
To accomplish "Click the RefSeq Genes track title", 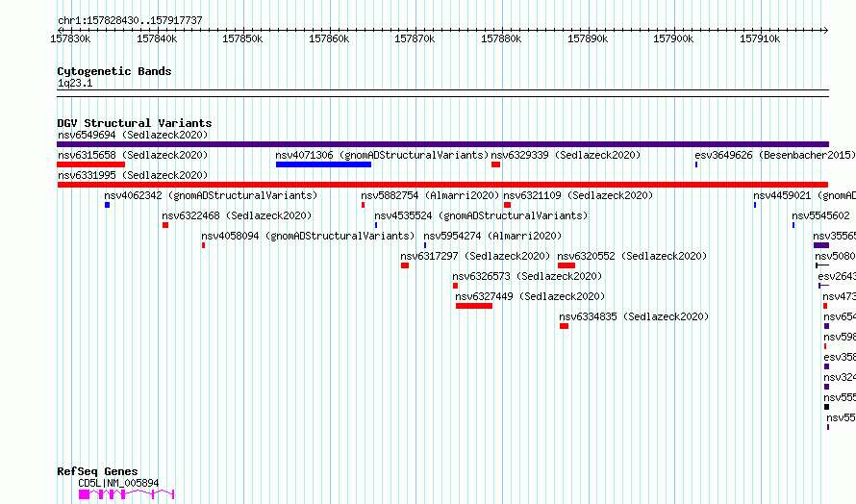I will pyautogui.click(x=97, y=471).
